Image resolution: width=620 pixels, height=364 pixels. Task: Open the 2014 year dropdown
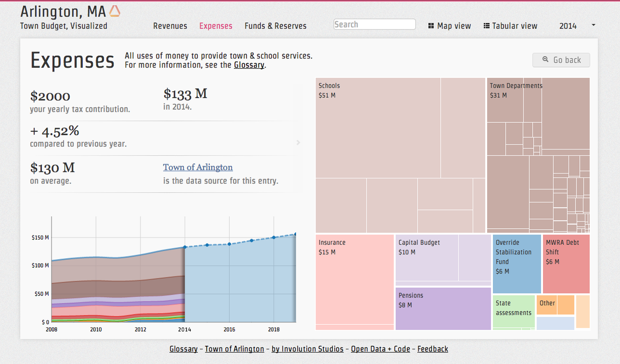coord(568,25)
